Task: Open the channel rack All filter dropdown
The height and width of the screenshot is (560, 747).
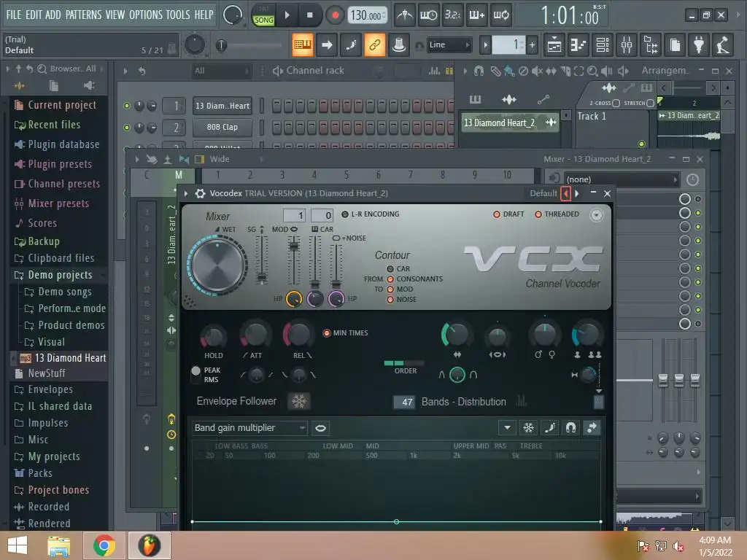Action: (x=221, y=71)
